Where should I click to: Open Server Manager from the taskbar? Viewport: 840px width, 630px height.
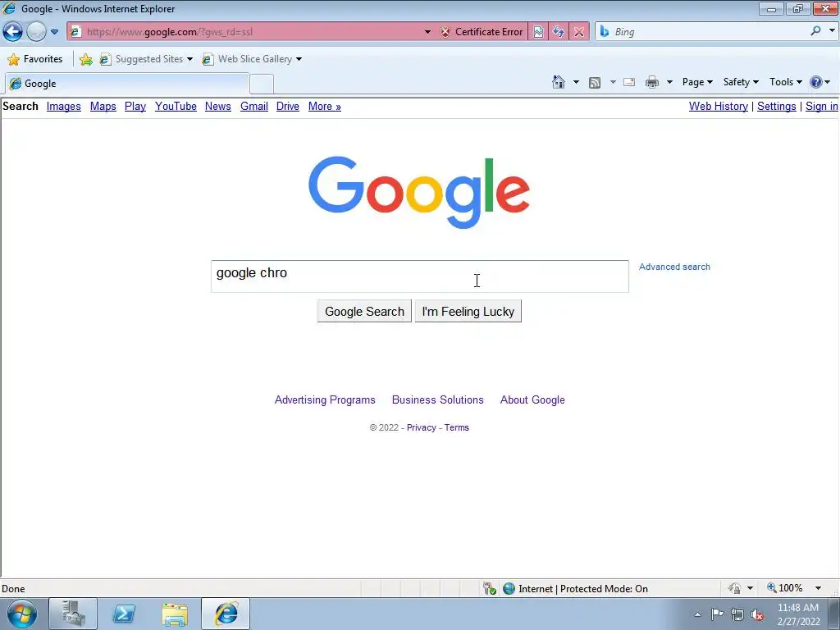coord(73,614)
